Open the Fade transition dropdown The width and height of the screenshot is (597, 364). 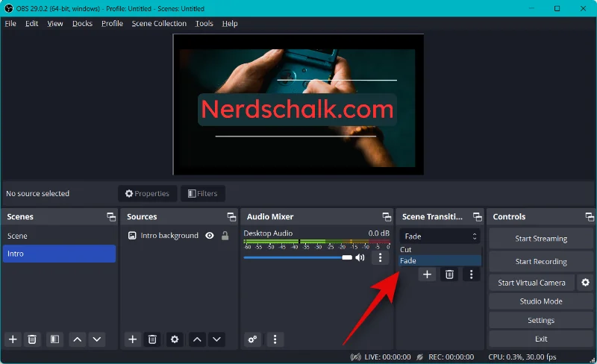(x=440, y=236)
